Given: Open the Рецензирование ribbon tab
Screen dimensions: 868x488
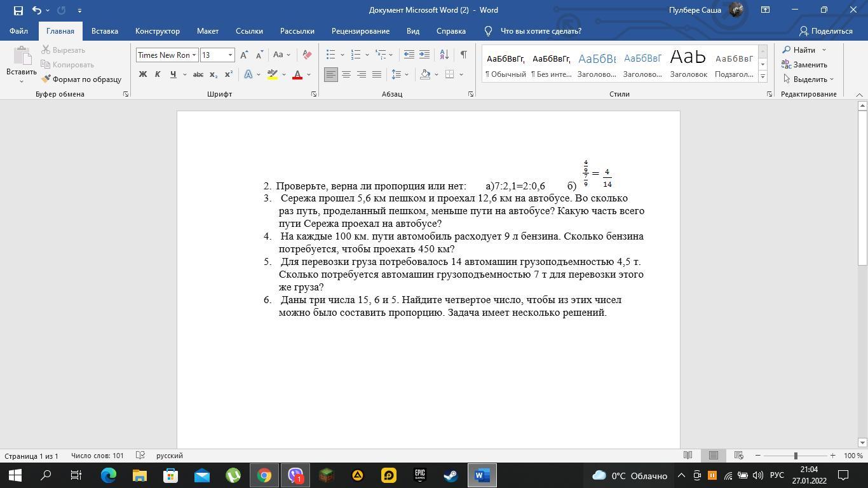Looking at the screenshot, I should click(360, 31).
